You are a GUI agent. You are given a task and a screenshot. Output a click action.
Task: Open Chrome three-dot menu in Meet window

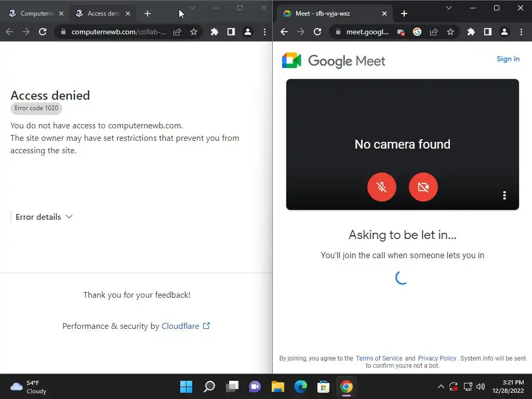(x=522, y=32)
